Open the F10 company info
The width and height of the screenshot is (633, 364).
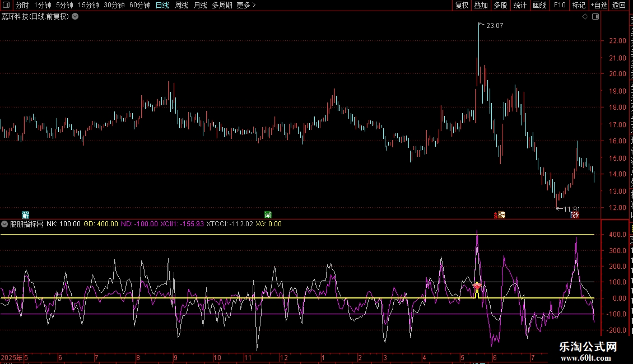point(560,5)
